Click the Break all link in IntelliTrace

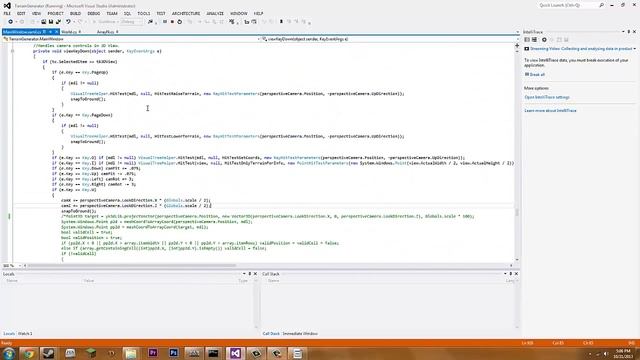537,75
